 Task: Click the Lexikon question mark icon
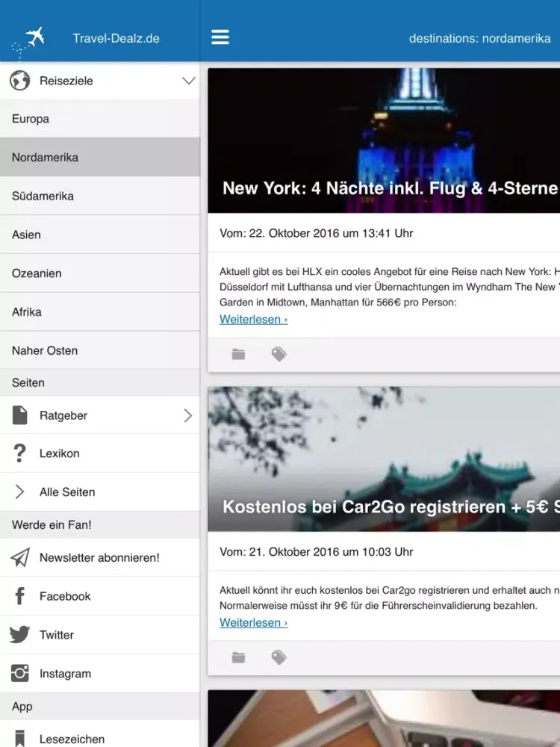pos(19,453)
